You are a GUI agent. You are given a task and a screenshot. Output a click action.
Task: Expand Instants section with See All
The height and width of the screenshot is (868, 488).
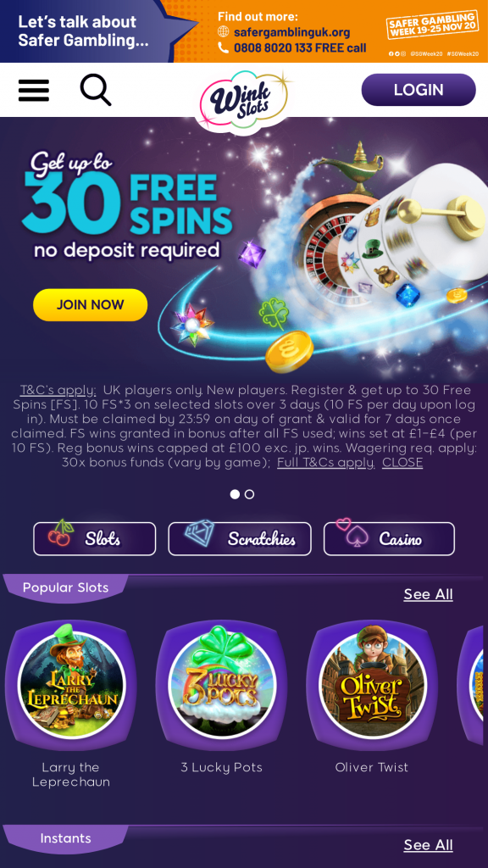pyautogui.click(x=428, y=845)
